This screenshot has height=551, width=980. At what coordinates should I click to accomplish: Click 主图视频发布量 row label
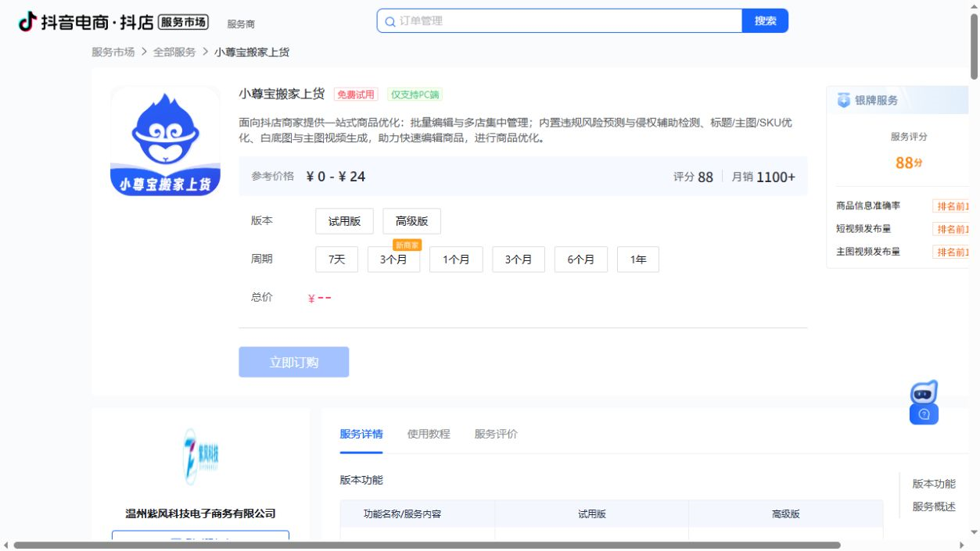868,252
